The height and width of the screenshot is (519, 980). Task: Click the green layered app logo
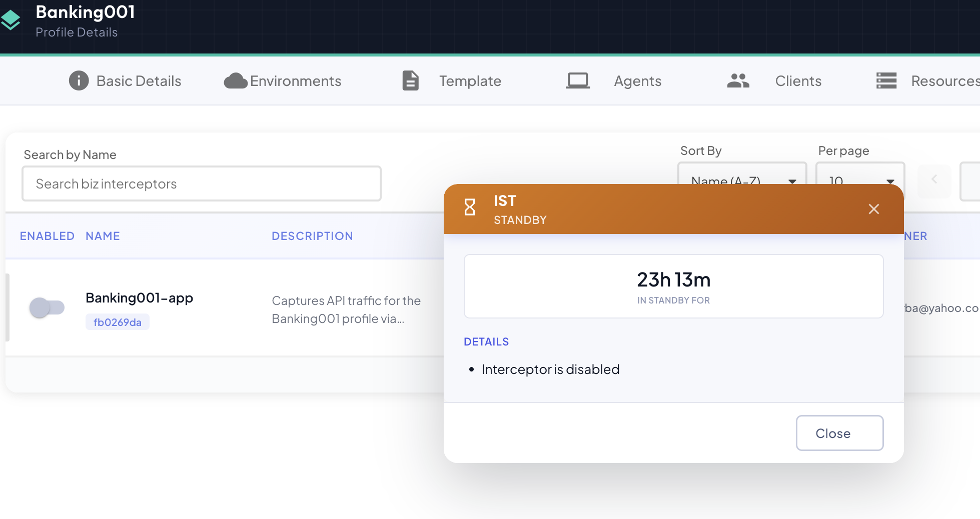click(10, 20)
